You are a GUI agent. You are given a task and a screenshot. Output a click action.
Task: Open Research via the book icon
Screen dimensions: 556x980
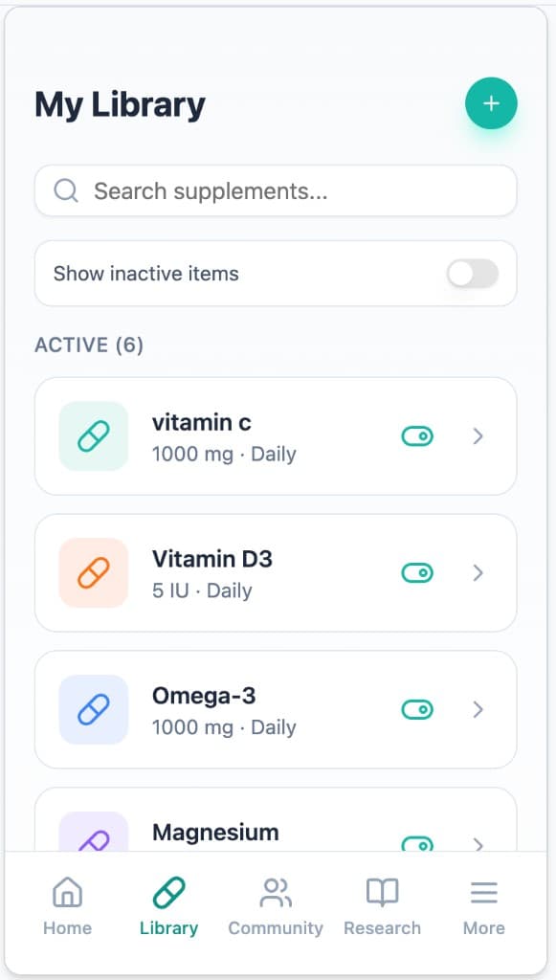coord(382,891)
